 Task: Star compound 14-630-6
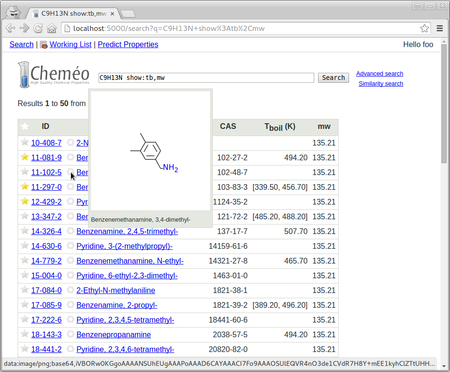tap(24, 246)
